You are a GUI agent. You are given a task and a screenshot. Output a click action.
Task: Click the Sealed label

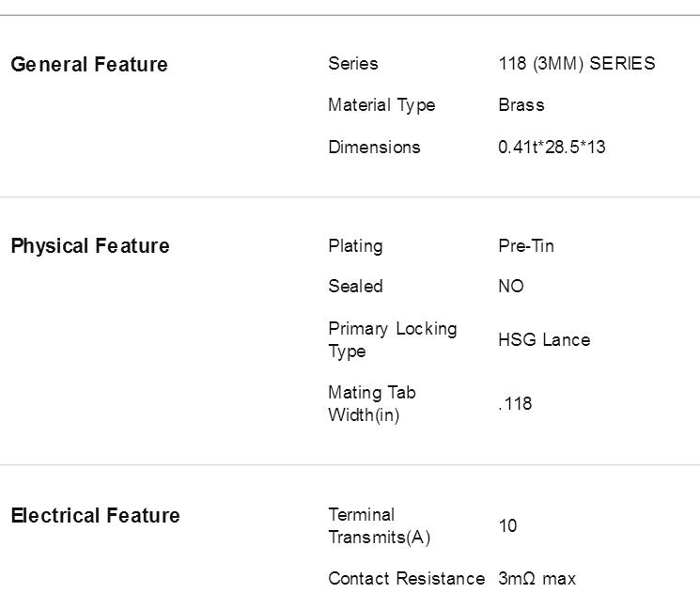(355, 287)
